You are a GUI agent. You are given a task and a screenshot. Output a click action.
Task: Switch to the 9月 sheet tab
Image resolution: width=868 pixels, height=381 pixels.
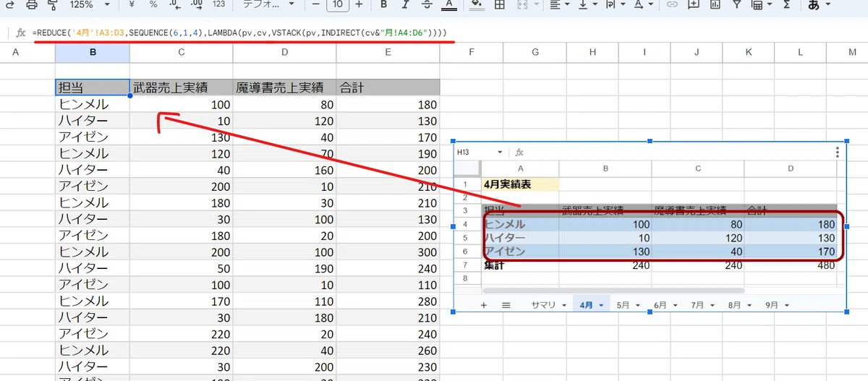tap(776, 305)
